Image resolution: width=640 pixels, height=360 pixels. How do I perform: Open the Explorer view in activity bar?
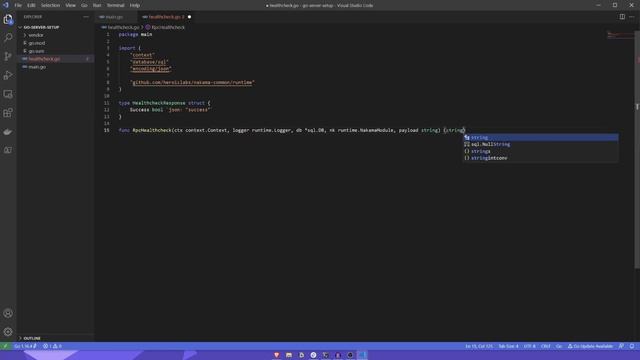(8, 19)
